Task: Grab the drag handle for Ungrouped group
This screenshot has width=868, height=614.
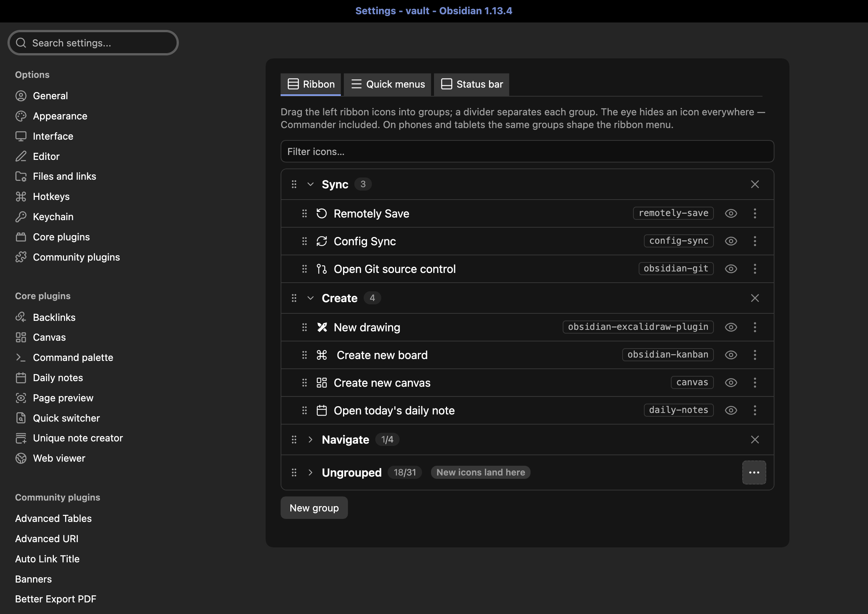Action: (x=294, y=472)
